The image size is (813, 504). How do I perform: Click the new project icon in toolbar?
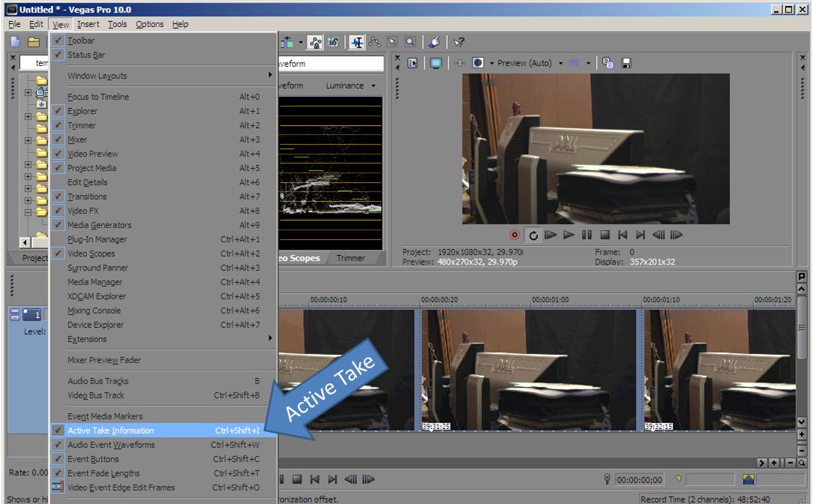15,43
